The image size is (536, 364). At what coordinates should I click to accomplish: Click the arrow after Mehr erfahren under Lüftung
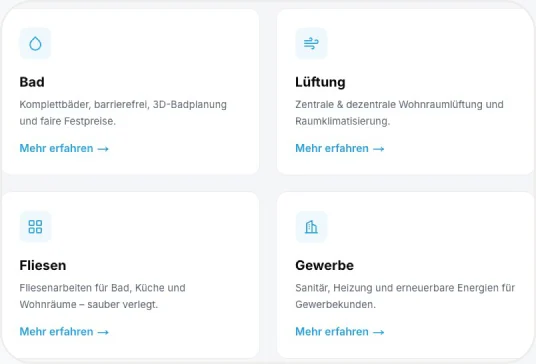[x=378, y=149]
